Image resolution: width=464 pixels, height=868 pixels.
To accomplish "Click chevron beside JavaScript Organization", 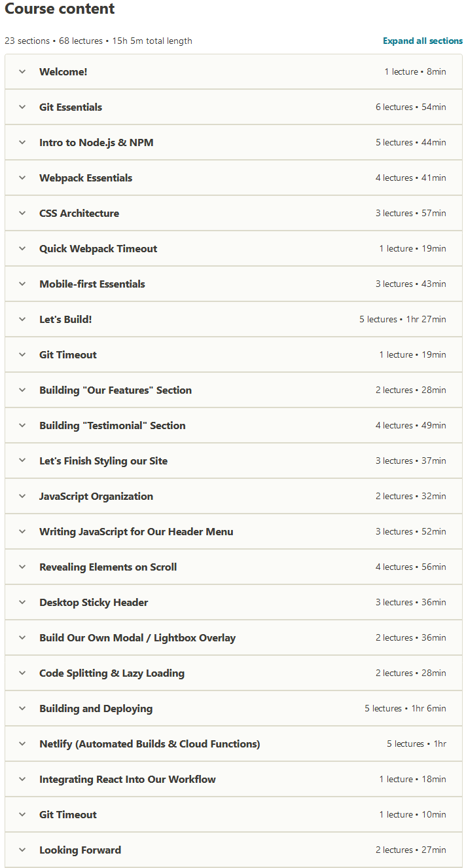I will [22, 496].
